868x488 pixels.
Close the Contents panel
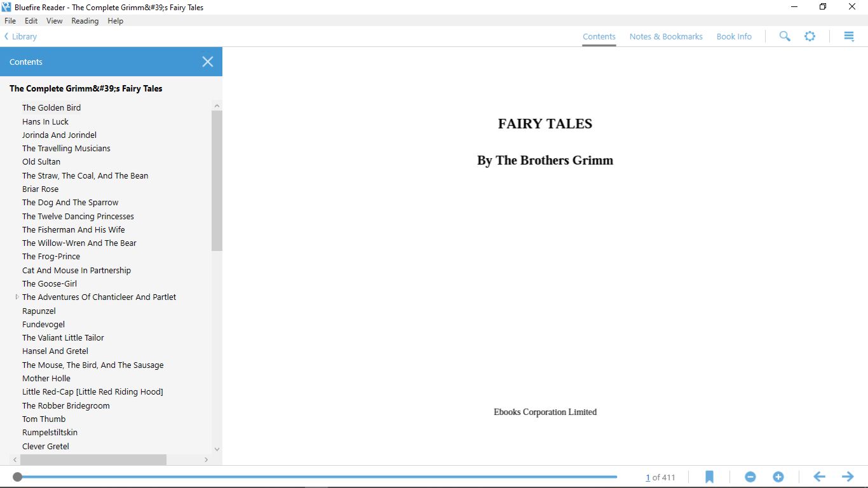point(208,62)
